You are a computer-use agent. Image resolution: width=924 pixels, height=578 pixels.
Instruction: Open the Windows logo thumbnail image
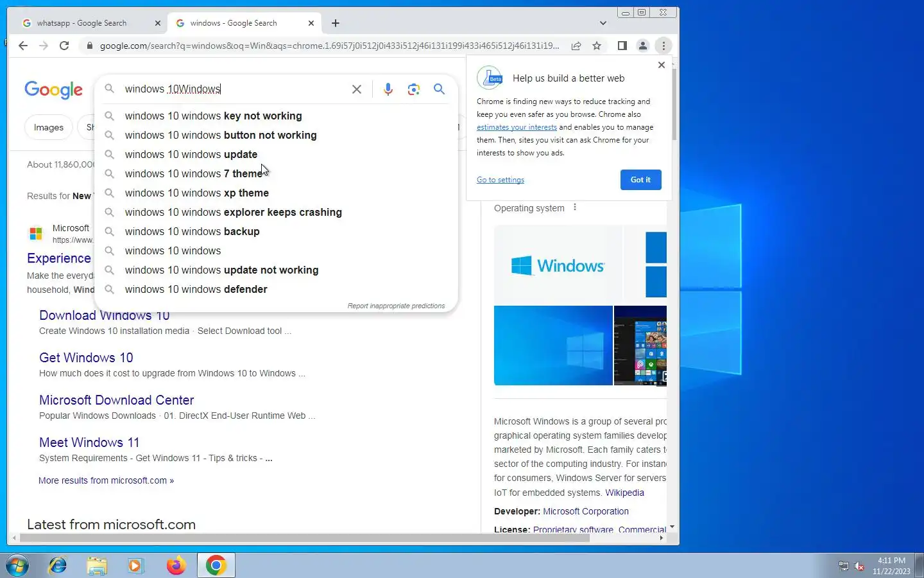(558, 265)
